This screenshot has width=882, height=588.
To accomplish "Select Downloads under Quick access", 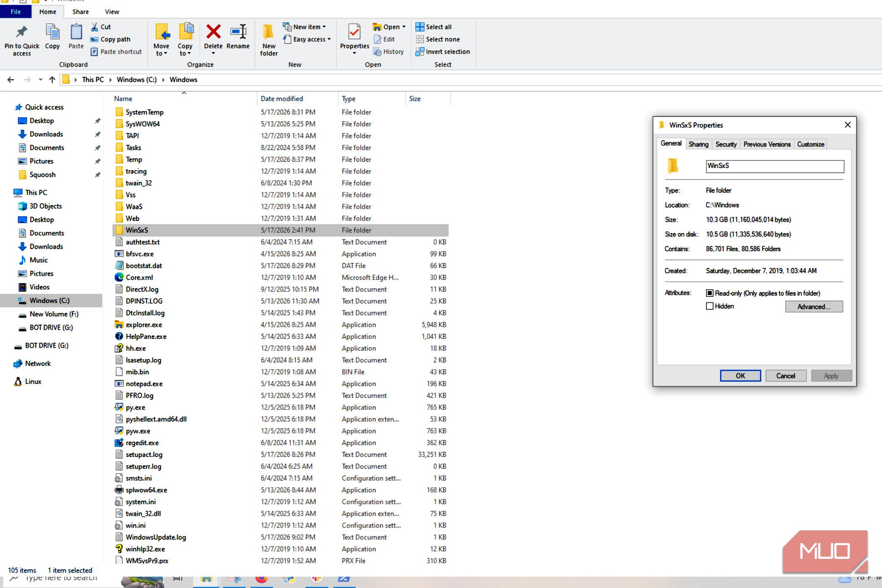I will click(46, 134).
